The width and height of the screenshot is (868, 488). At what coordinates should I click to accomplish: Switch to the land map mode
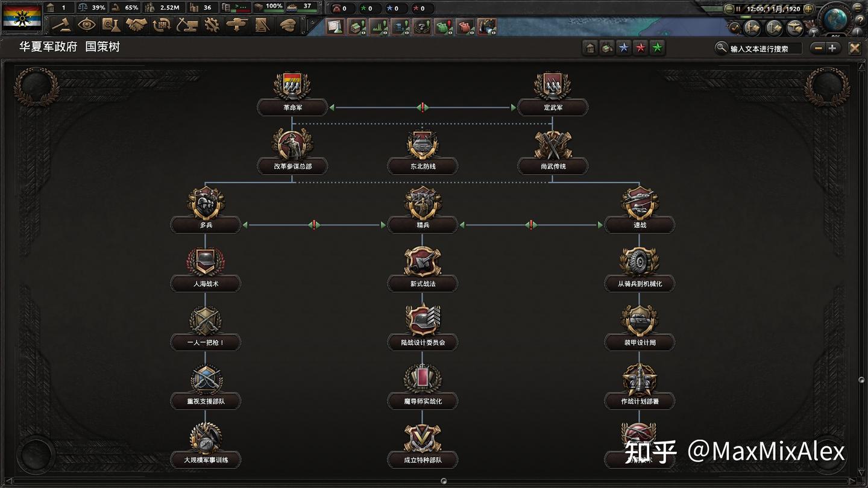pos(752,28)
